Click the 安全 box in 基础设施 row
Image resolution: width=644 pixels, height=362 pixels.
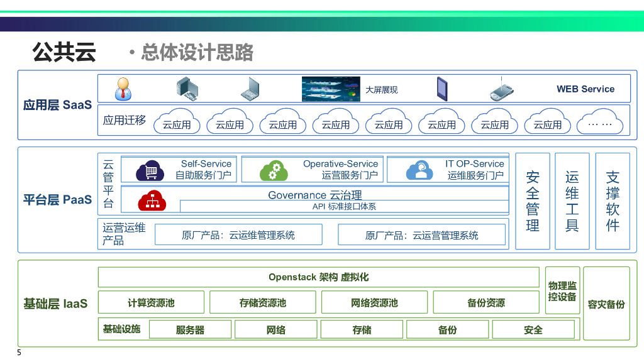coord(533,329)
